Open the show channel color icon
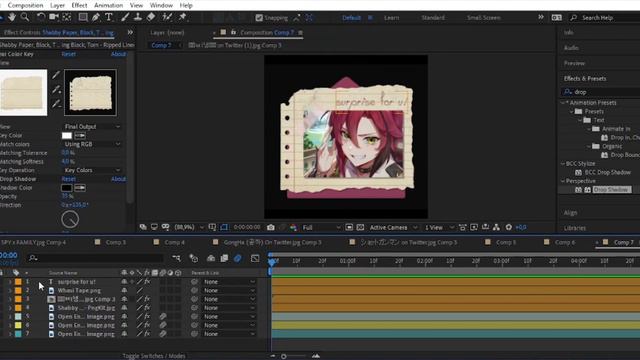640x360 pixels. pos(293,227)
